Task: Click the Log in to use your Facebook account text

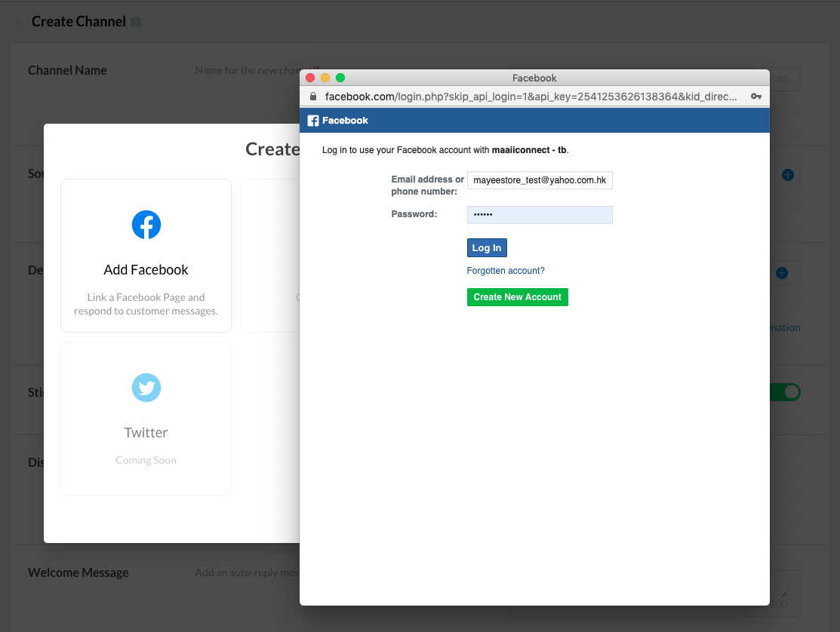Action: click(x=445, y=150)
